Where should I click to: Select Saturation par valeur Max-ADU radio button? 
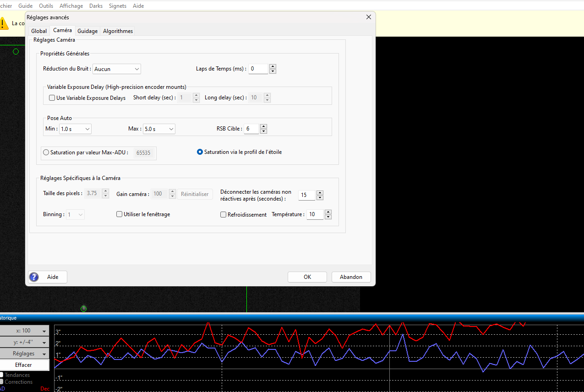46,152
